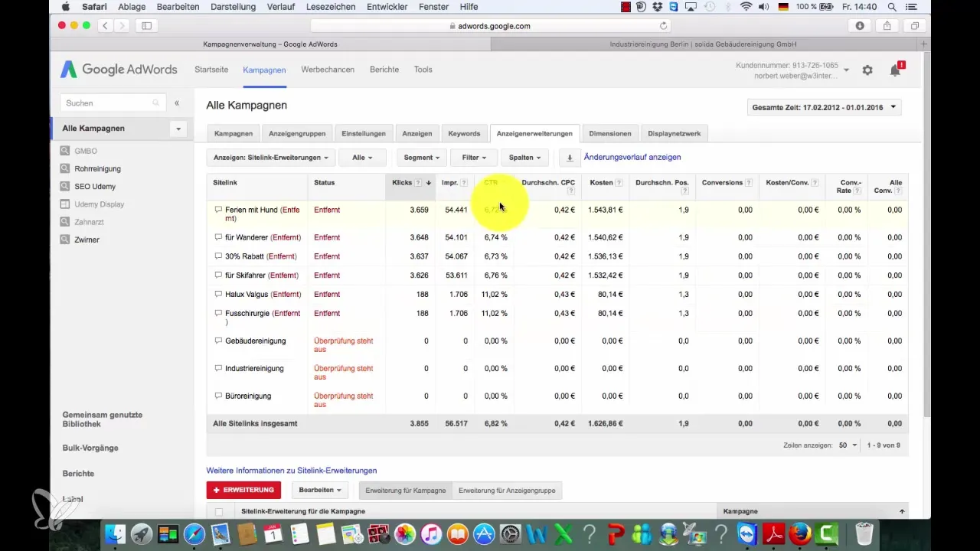The height and width of the screenshot is (551, 980).
Task: Click the help icon next to Impr.
Action: 464,183
